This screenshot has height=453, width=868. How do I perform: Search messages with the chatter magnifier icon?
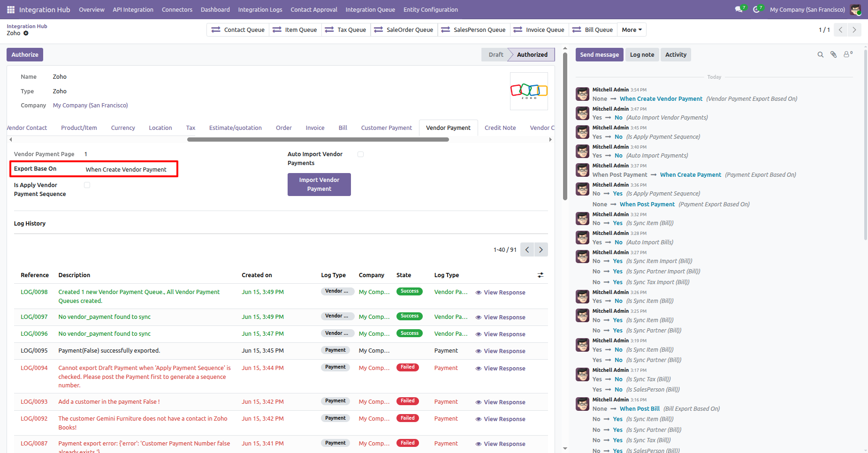(821, 55)
